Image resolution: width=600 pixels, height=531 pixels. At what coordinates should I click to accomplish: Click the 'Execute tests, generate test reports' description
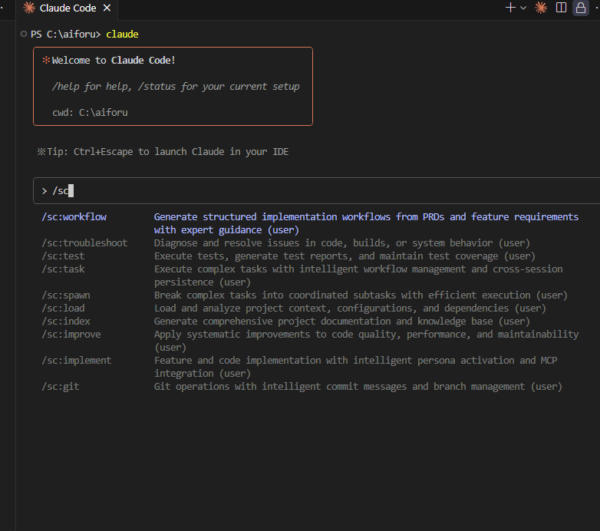[344, 256]
